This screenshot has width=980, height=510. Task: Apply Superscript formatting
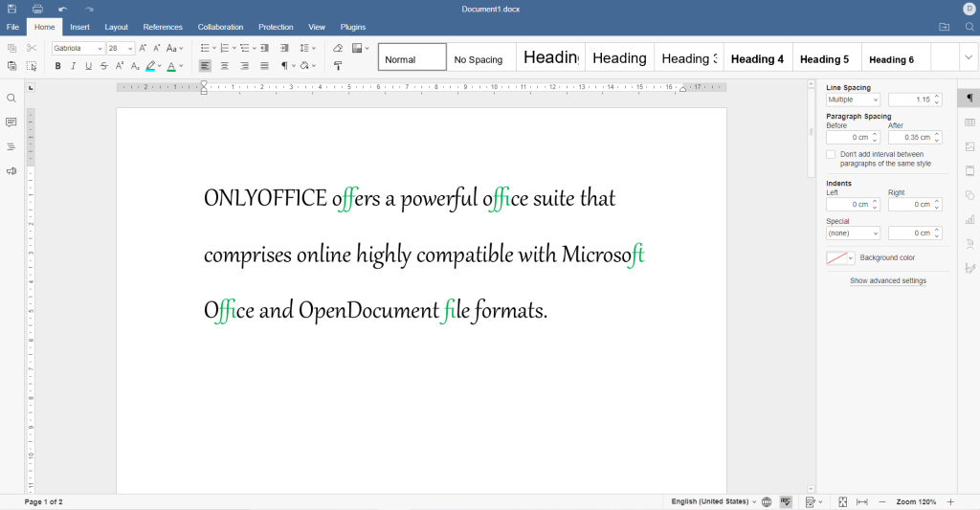[120, 66]
